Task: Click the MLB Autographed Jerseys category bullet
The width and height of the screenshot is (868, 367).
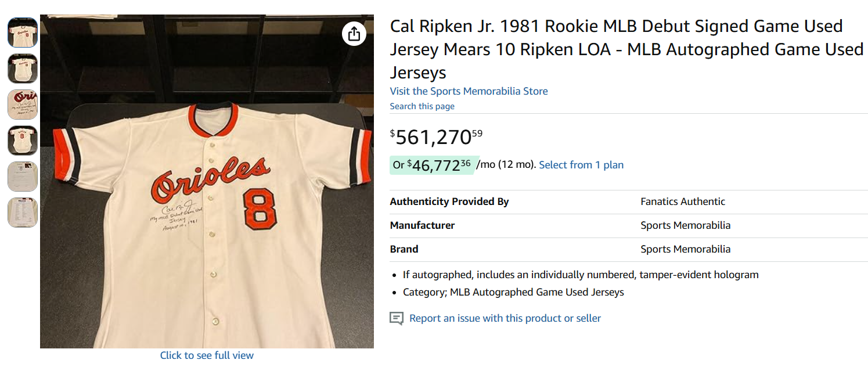Action: (x=513, y=292)
